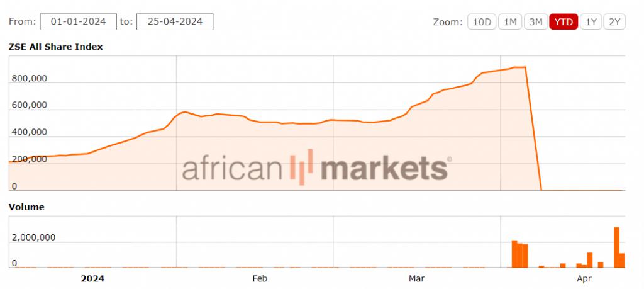Viewport: 644px width, 289px height.
Task: Click the Apr label on the time axis
Action: [584, 278]
